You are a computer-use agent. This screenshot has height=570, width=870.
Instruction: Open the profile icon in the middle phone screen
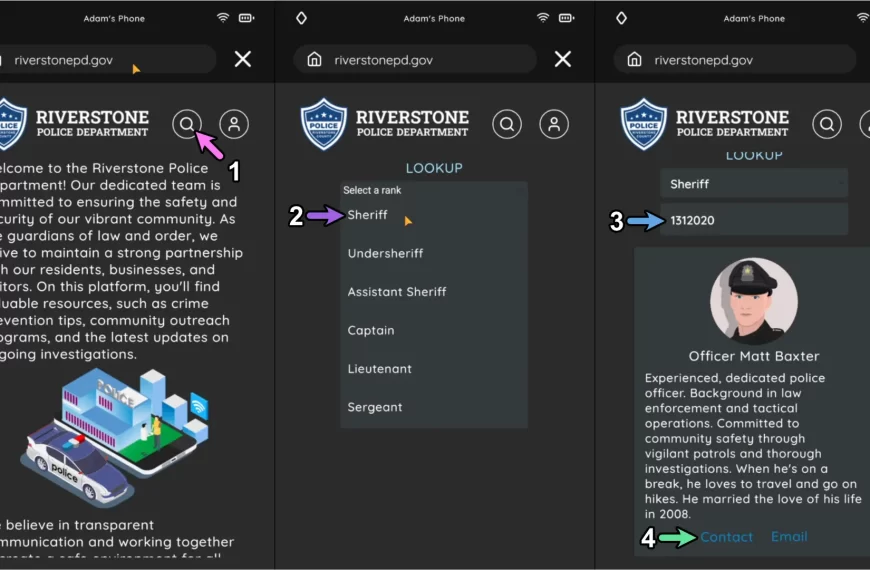[x=554, y=124]
